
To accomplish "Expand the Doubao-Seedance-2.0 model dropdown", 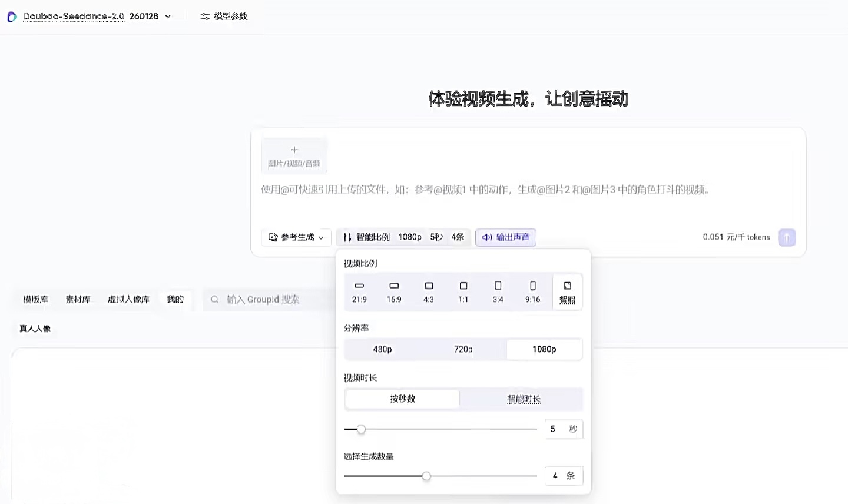I will click(x=168, y=16).
